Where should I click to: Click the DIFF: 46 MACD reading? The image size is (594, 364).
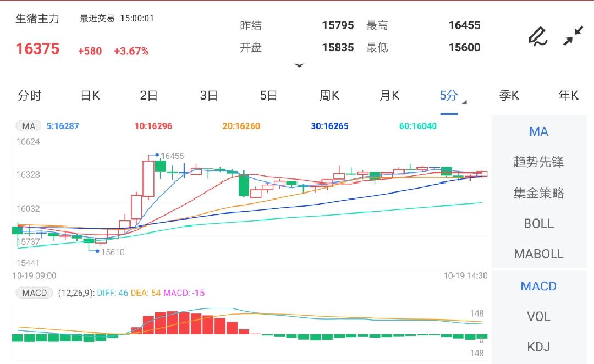tap(113, 293)
